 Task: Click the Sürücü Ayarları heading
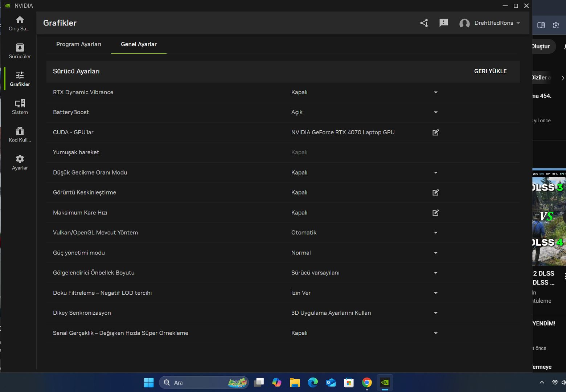76,71
